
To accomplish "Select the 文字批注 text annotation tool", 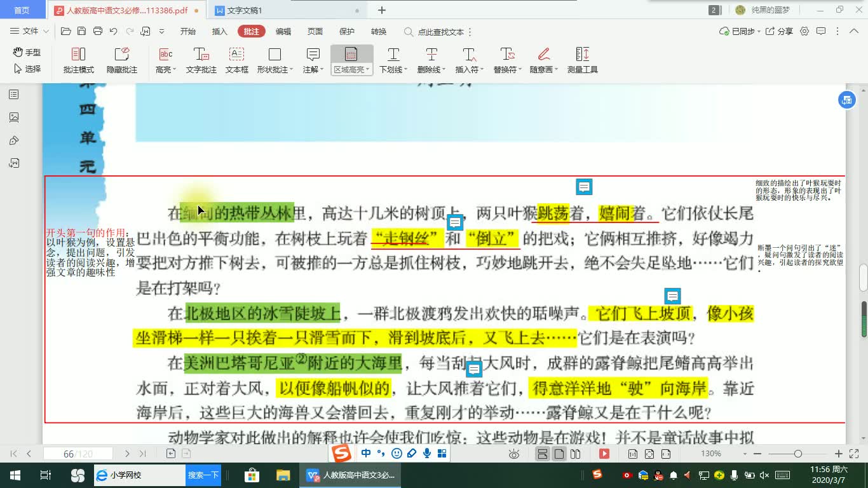I will [x=201, y=60].
